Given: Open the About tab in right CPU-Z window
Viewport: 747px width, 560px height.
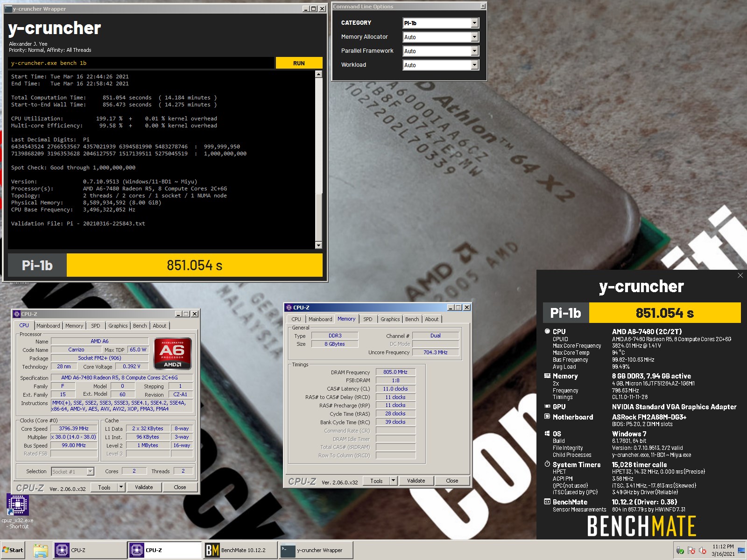Looking at the screenshot, I should click(x=432, y=319).
